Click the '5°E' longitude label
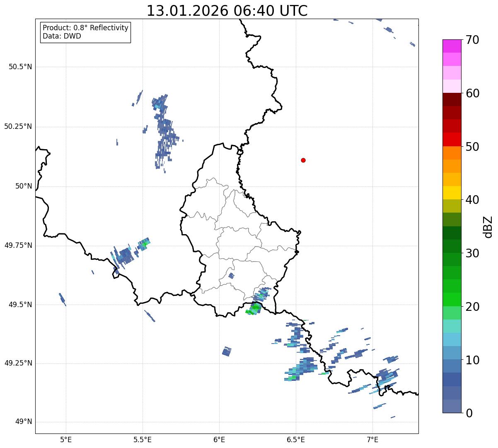498x448 pixels. (x=66, y=439)
